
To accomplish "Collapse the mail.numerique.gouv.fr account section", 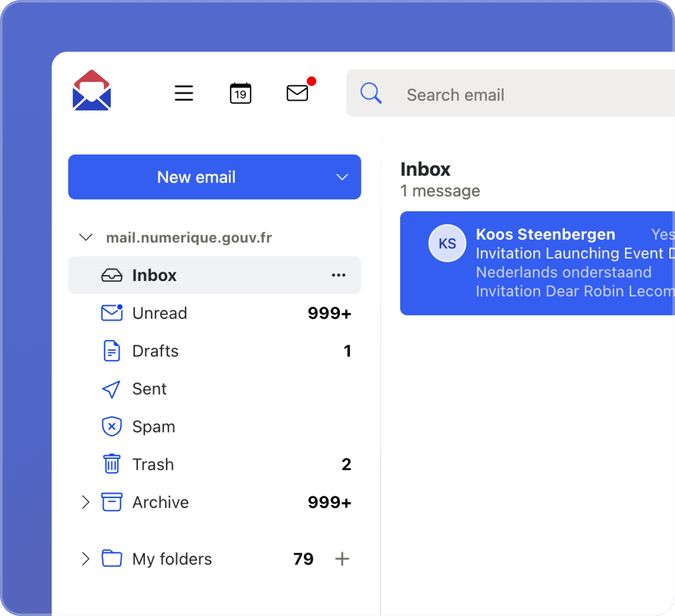I will click(x=86, y=237).
